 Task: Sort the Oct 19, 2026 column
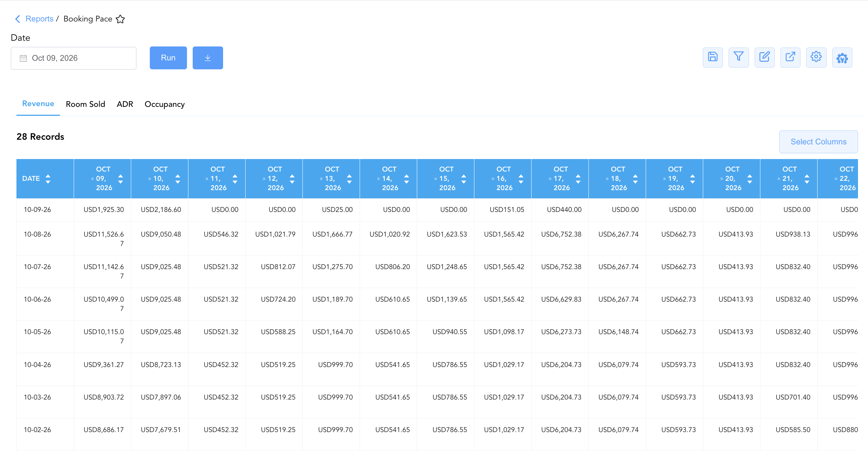point(692,179)
